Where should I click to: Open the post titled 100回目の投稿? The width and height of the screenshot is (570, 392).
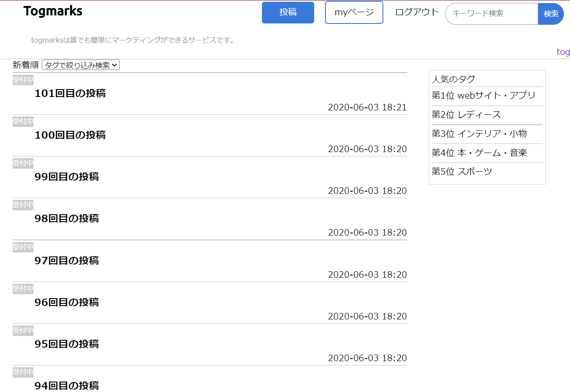[70, 135]
